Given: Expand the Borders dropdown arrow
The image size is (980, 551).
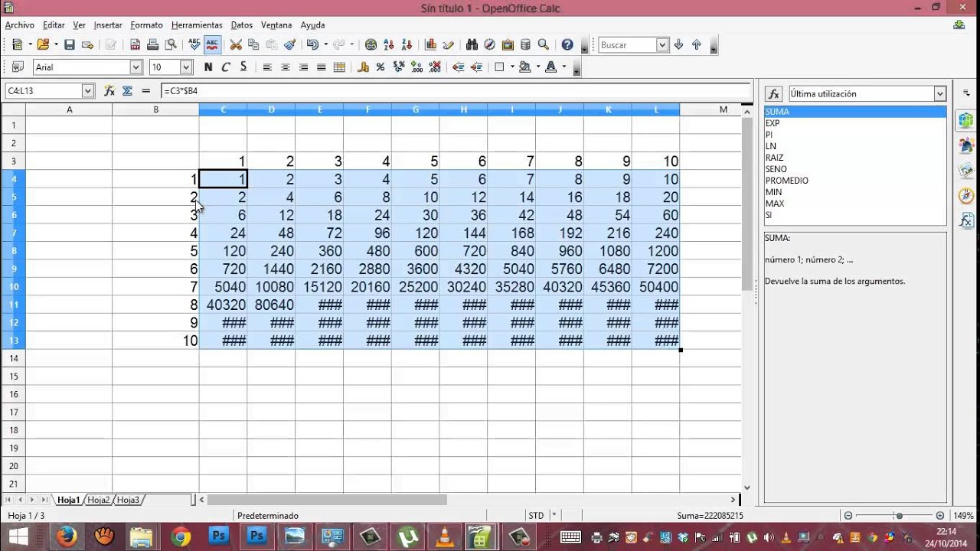Looking at the screenshot, I should (511, 67).
